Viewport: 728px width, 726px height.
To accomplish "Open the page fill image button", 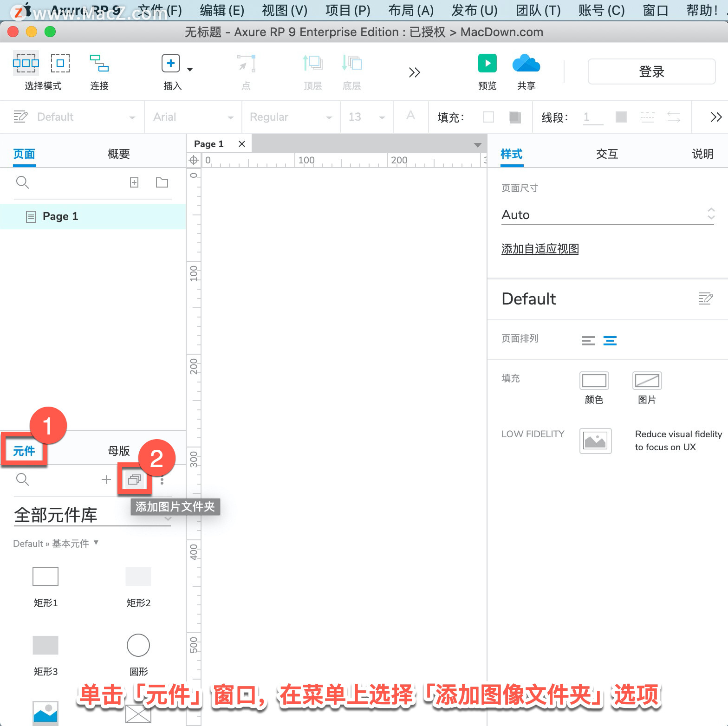I will [x=647, y=381].
